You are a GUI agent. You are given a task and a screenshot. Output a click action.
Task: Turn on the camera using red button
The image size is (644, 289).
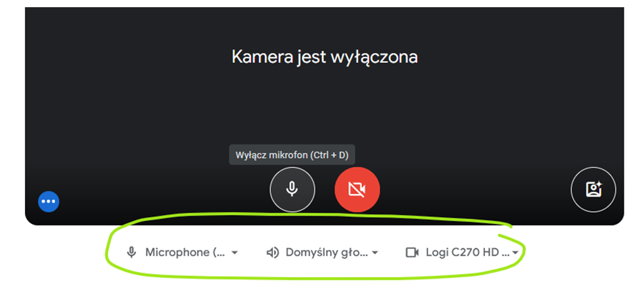click(357, 189)
